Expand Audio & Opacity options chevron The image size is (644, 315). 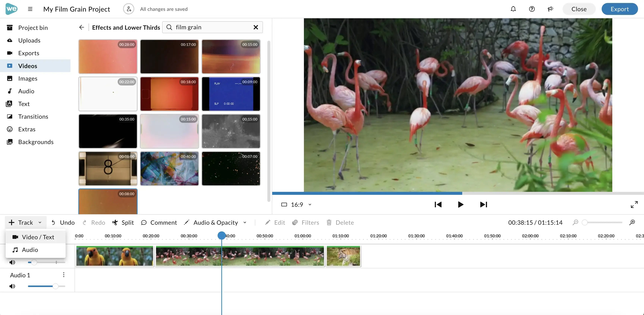245,222
